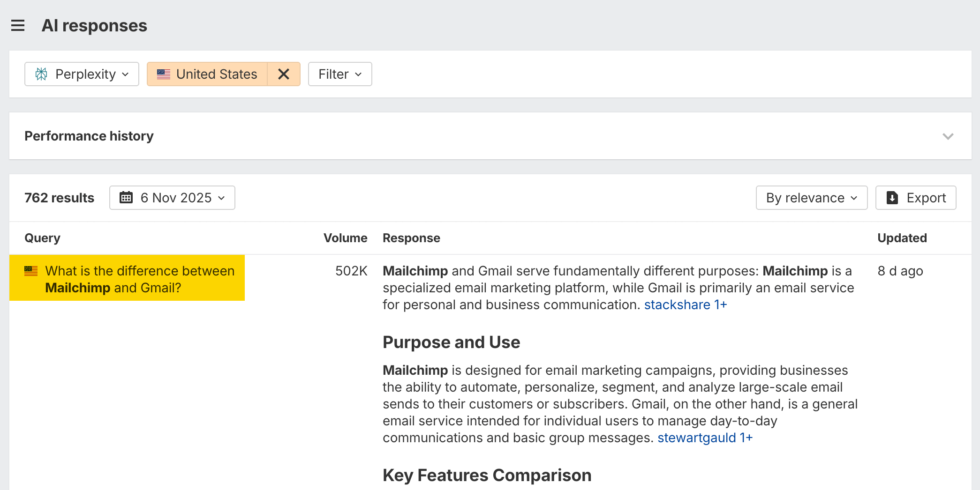980x490 pixels.
Task: Open the stewartgauld 1+ citation link
Action: pyautogui.click(x=705, y=438)
